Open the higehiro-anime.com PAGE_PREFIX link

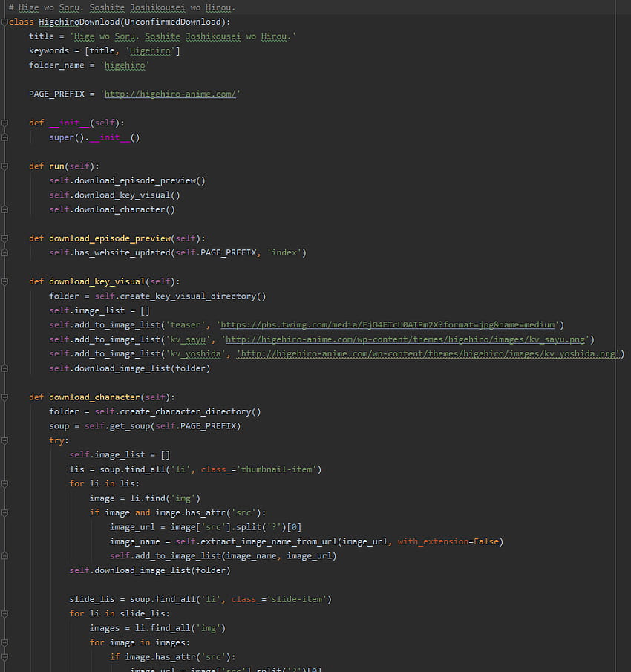pos(170,94)
